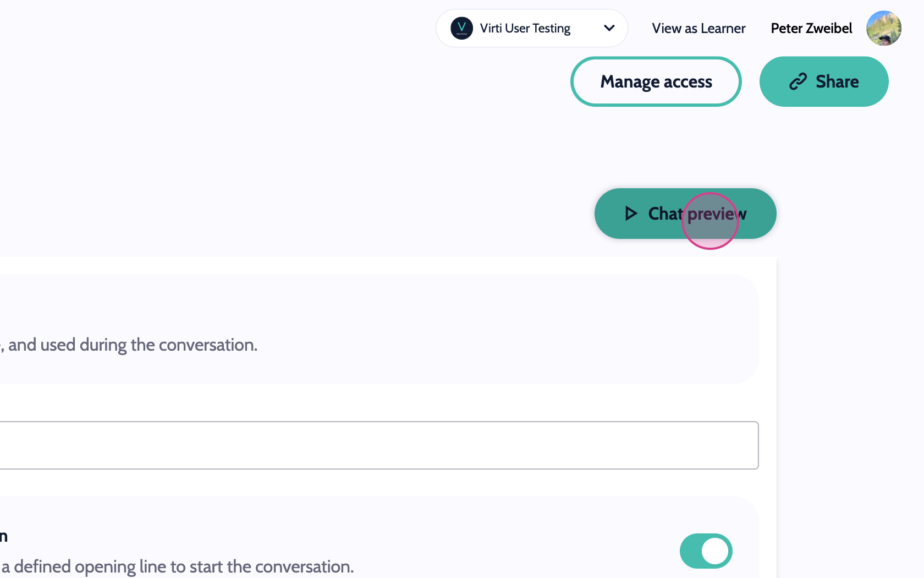Image resolution: width=924 pixels, height=578 pixels.
Task: Click the word 'Chat' on preview button
Action: (x=665, y=214)
